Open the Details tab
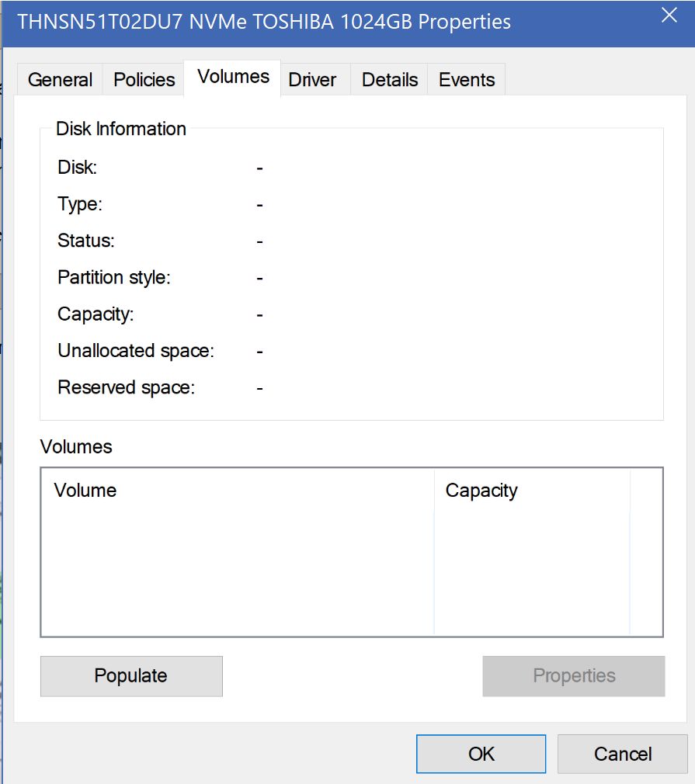Screen dimensions: 695x784 tap(390, 79)
